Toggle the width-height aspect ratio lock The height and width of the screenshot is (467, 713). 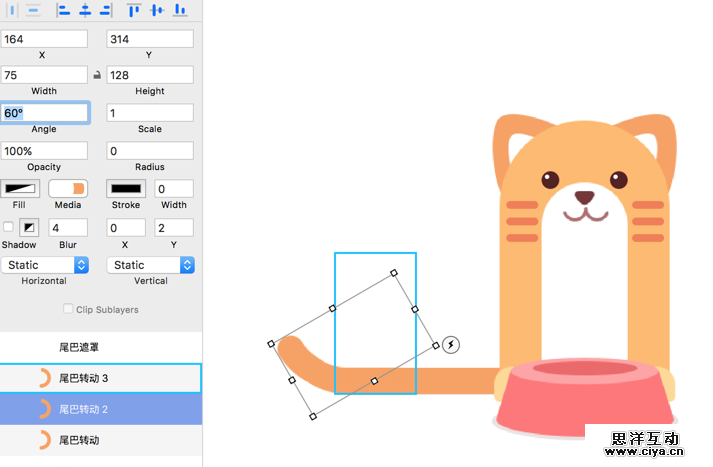click(x=97, y=75)
